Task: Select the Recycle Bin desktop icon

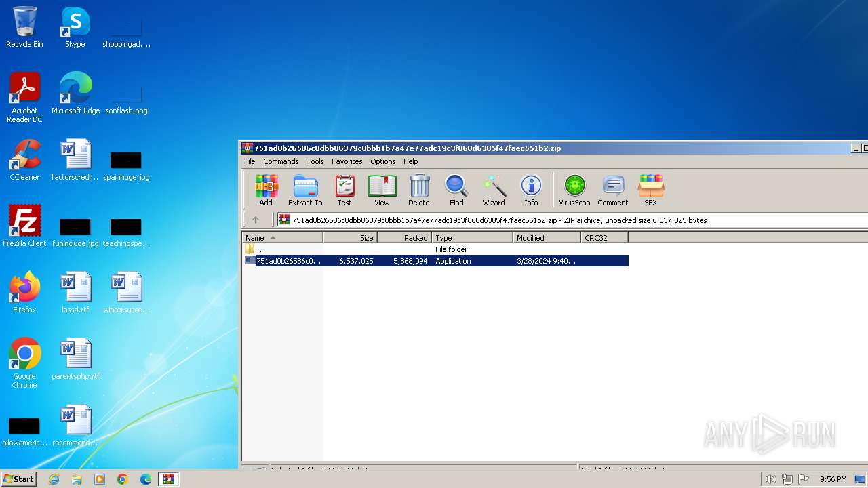Action: [x=24, y=27]
